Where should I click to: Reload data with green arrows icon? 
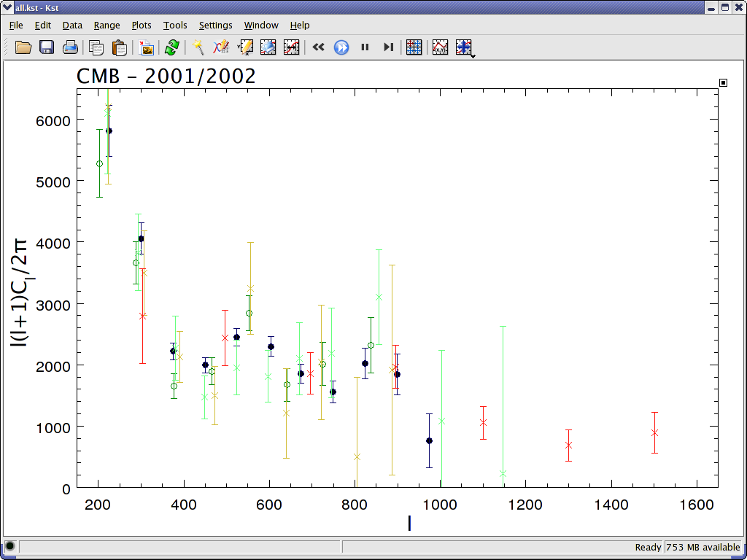(x=172, y=47)
